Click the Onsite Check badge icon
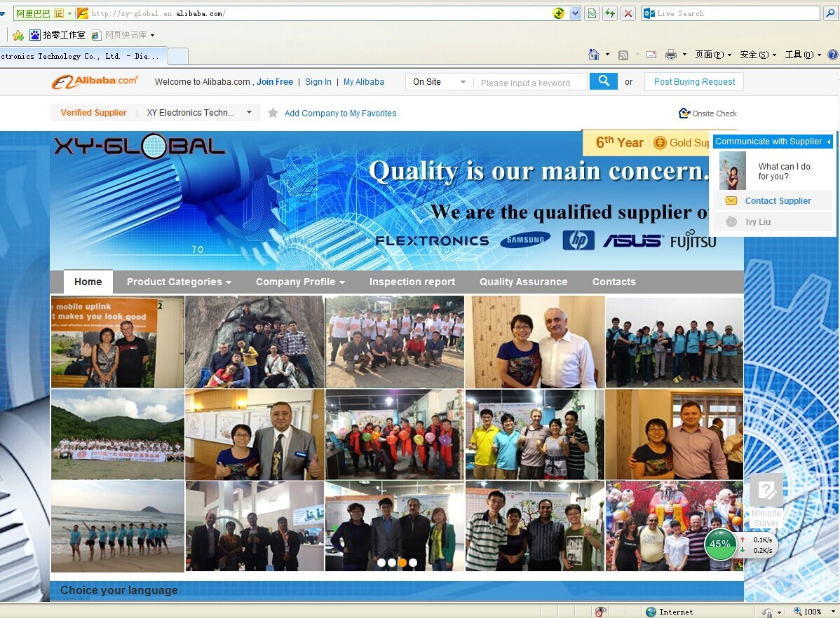This screenshot has width=840, height=618. [x=684, y=113]
